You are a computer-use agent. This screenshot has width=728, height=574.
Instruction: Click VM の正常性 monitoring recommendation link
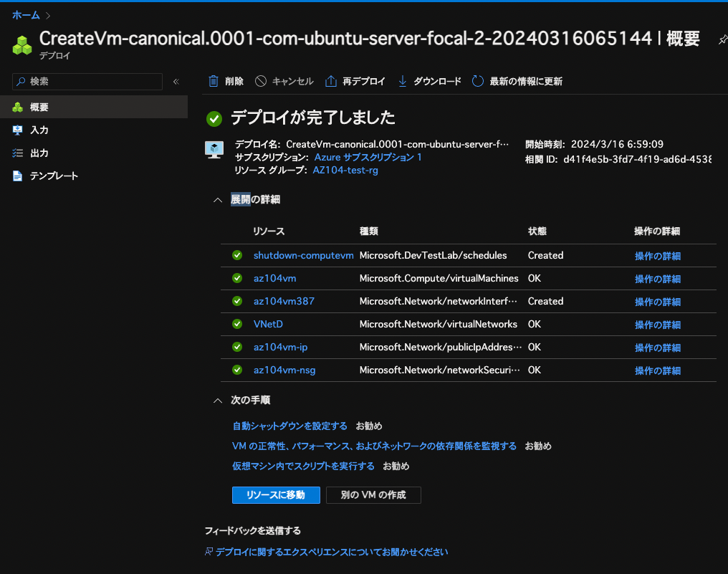click(x=374, y=446)
